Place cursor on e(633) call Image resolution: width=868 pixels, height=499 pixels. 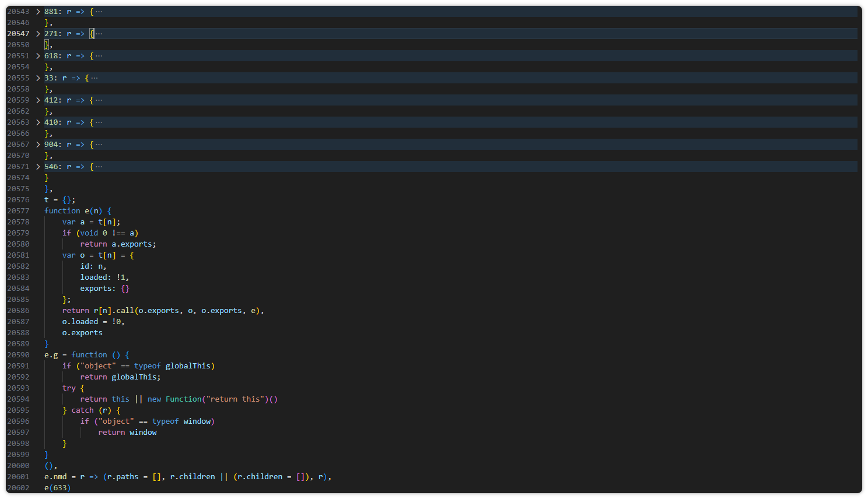point(57,488)
